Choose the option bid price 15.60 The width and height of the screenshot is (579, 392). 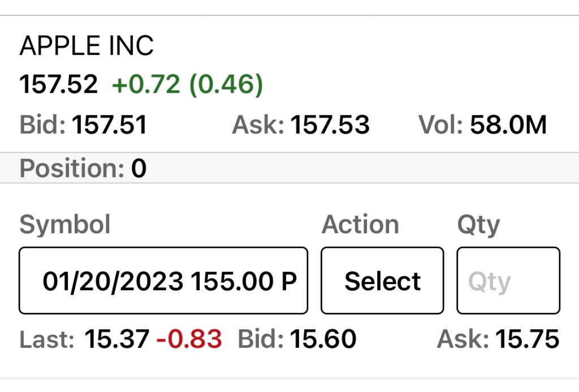coord(323,339)
